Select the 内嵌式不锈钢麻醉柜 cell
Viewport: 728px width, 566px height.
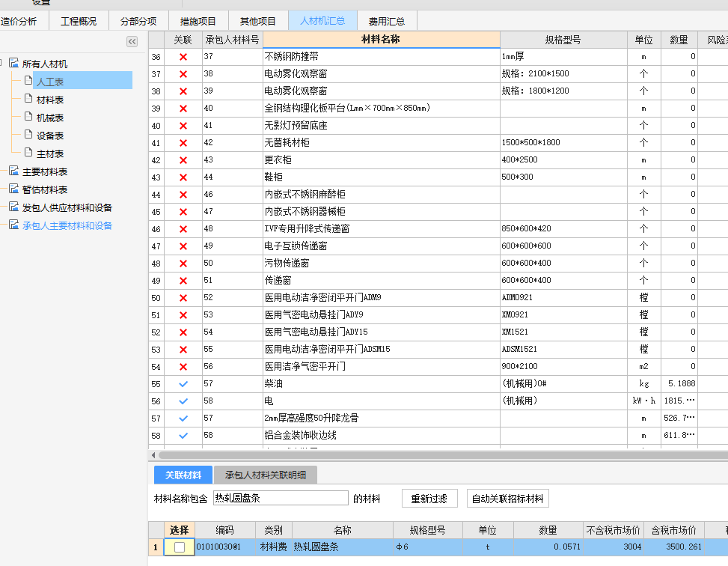click(x=381, y=194)
